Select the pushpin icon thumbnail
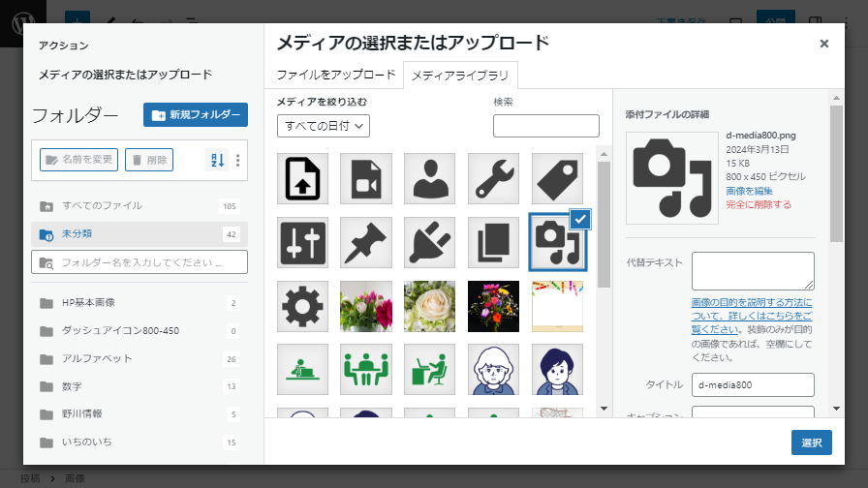 tap(365, 242)
